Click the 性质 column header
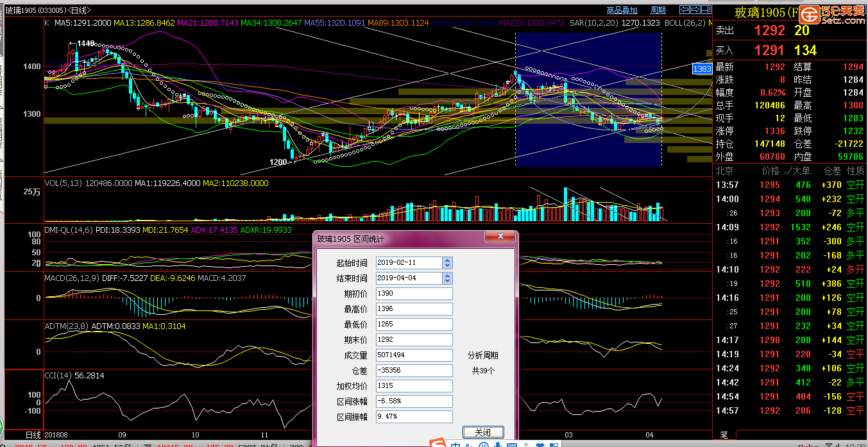This screenshot has height=447, width=868. point(855,171)
